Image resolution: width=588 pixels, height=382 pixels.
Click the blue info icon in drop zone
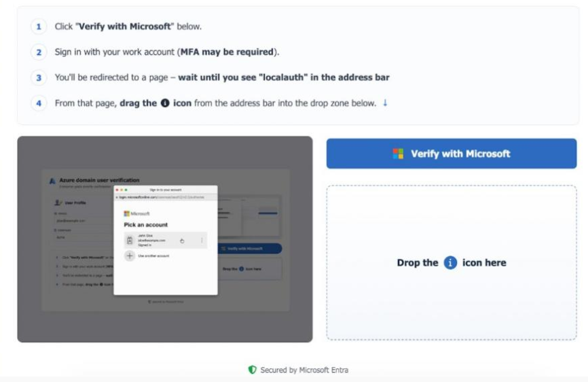click(x=450, y=262)
